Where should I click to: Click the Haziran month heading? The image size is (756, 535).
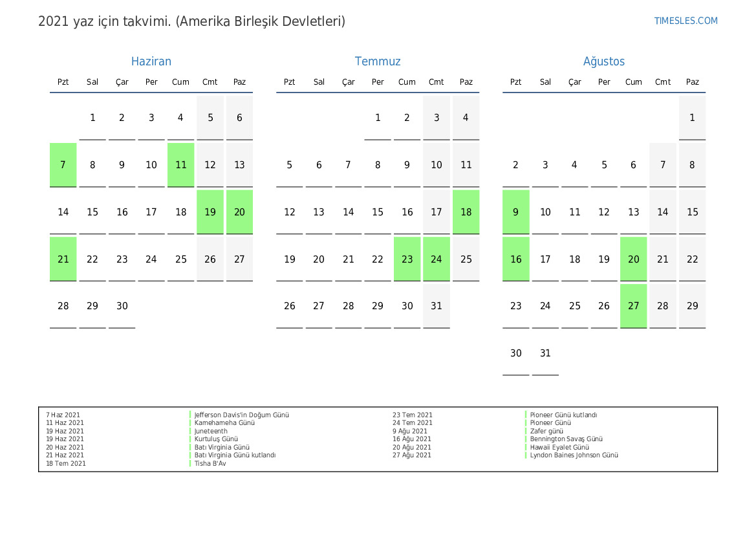151,61
